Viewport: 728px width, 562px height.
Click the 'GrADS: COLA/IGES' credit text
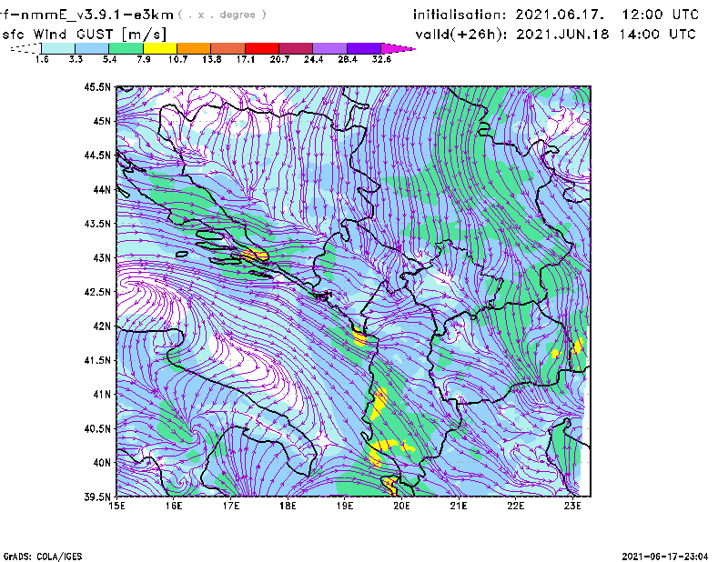click(x=43, y=557)
